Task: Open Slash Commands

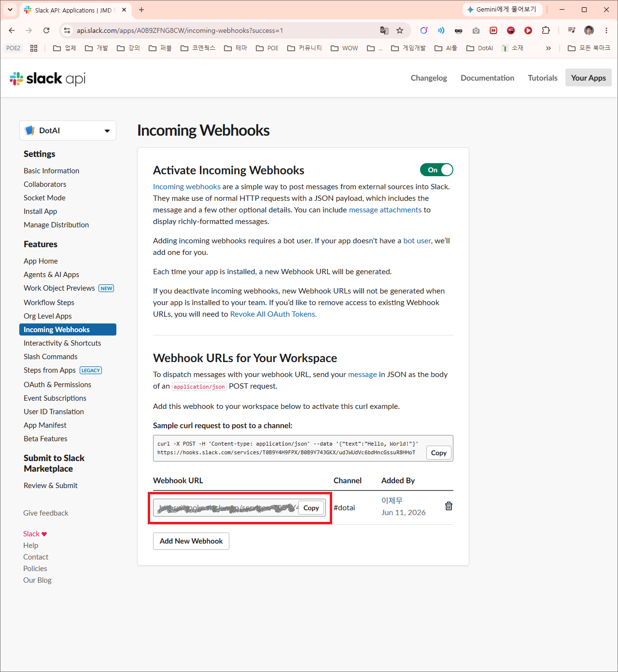Action: point(51,357)
